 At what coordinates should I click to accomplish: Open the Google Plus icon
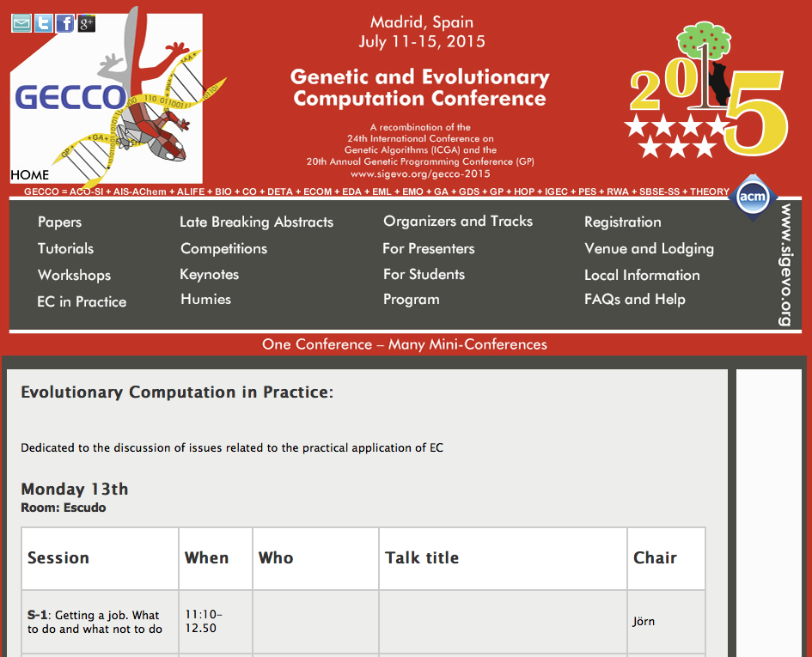87,23
